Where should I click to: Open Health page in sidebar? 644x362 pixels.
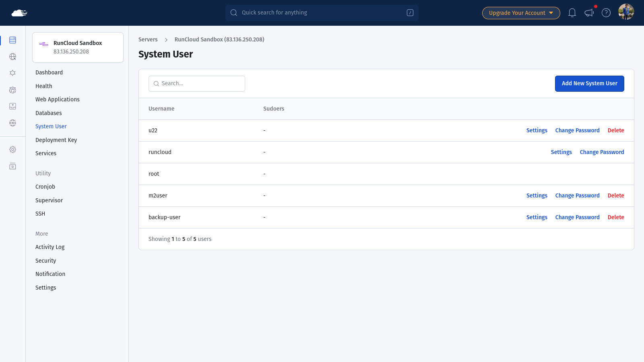pos(44,86)
